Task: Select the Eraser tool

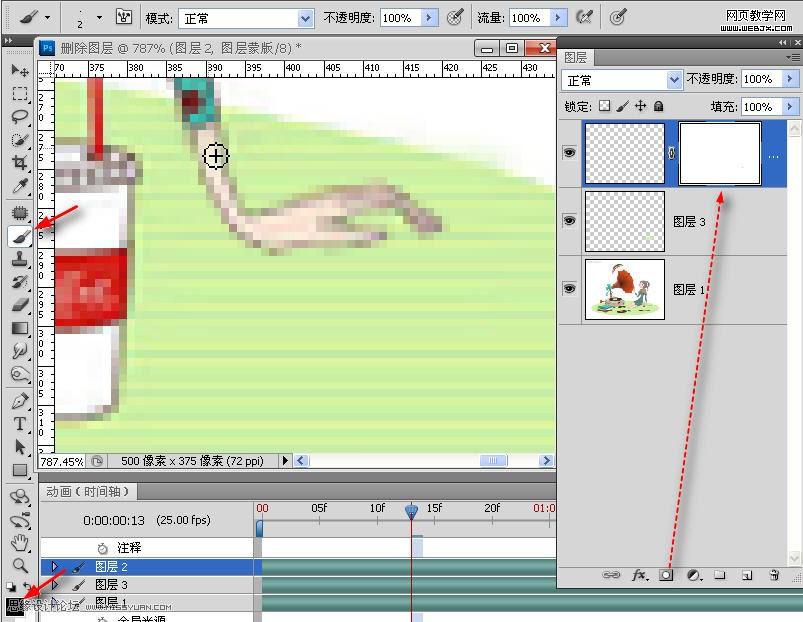Action: [x=19, y=305]
